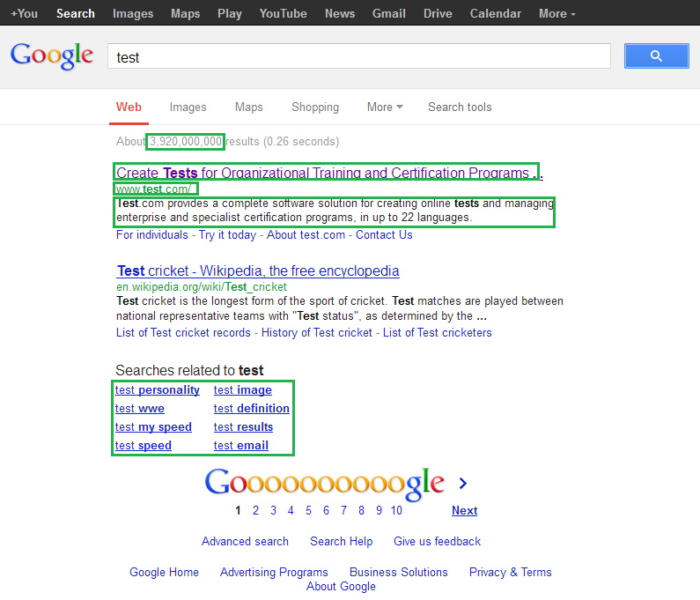Click the en.wikipedia.org/wiki/Test_cricket URL

click(202, 287)
